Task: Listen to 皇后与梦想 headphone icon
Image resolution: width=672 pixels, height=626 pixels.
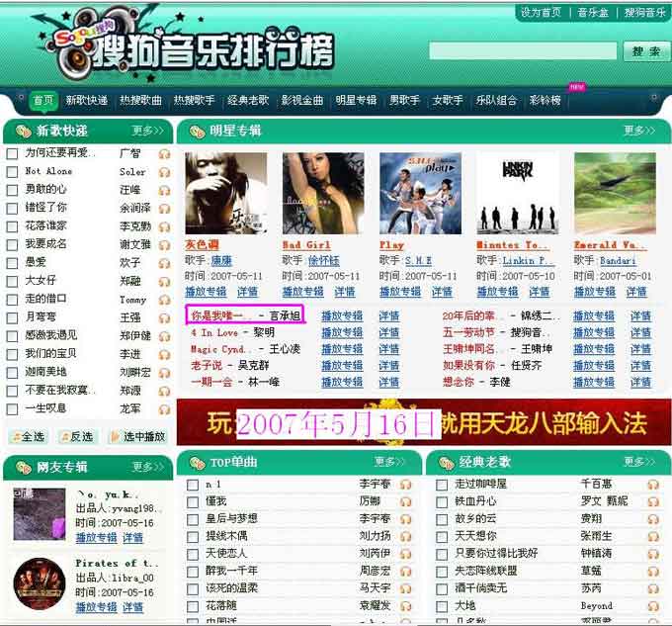Action: point(405,519)
